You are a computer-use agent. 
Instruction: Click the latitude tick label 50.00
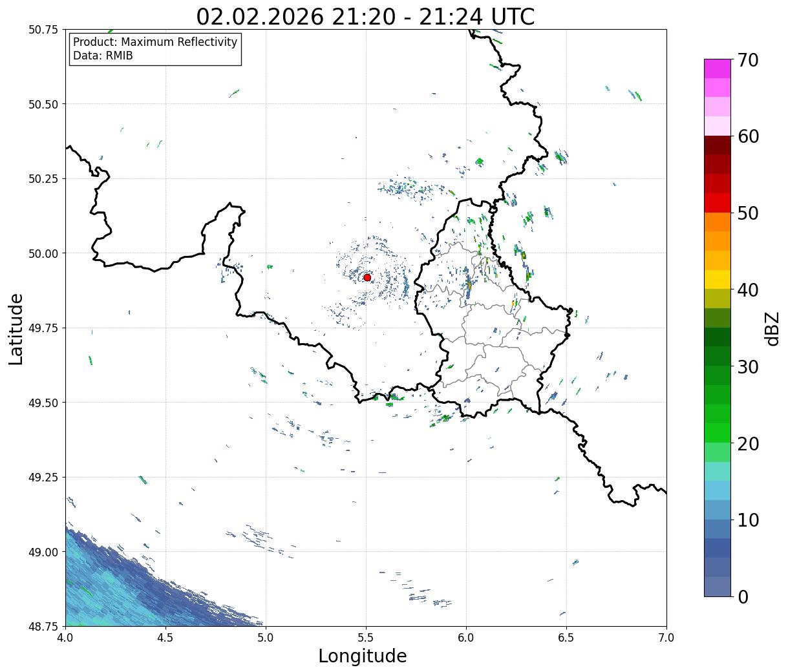tap(43, 253)
